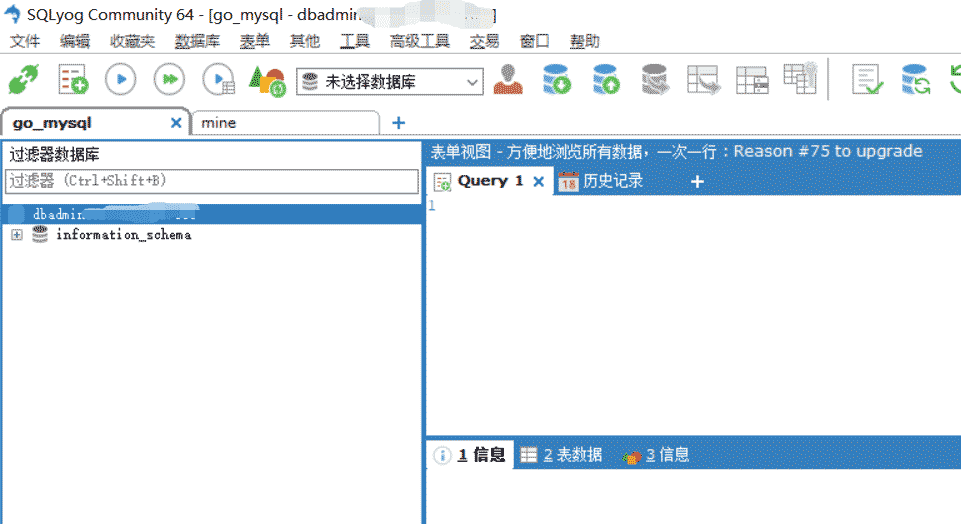Open the 高级工具 menu
This screenshot has width=961, height=524.
[420, 41]
